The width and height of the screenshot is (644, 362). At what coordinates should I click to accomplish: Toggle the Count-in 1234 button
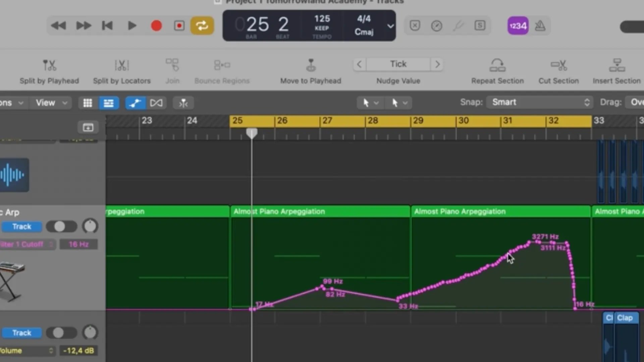[x=518, y=25]
